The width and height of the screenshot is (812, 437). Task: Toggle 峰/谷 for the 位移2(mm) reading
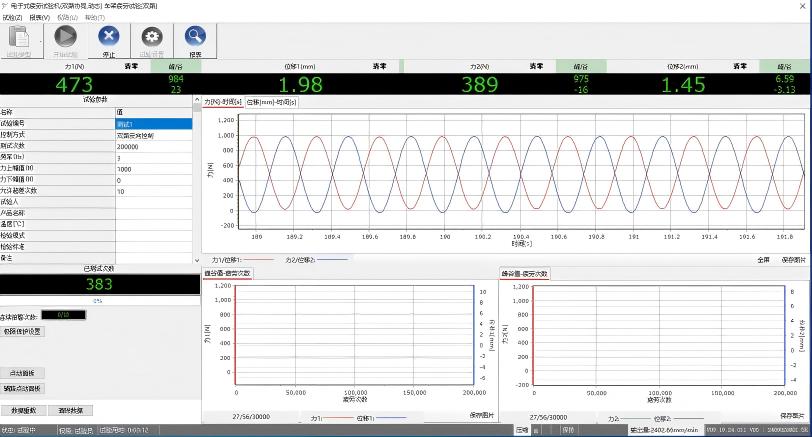tap(784, 66)
